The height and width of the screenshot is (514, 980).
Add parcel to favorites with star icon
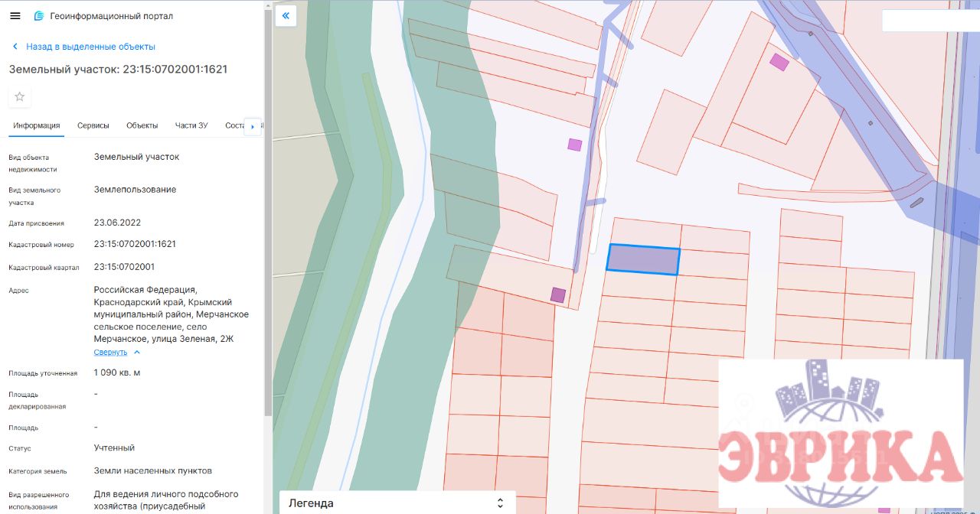point(20,96)
